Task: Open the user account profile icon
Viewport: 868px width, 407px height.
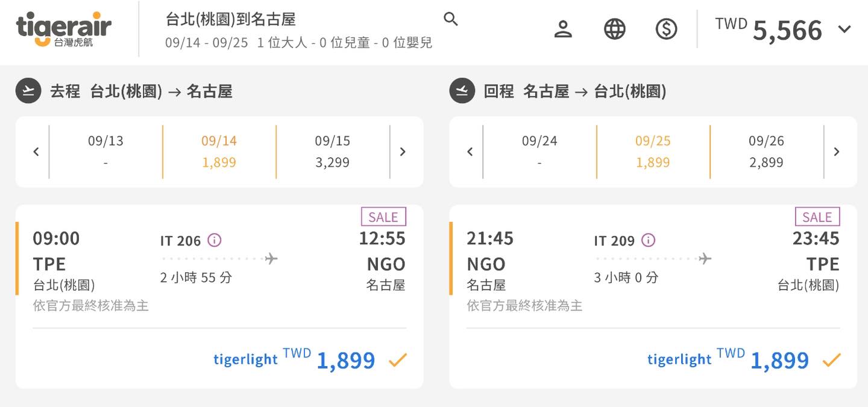Action: (x=563, y=29)
